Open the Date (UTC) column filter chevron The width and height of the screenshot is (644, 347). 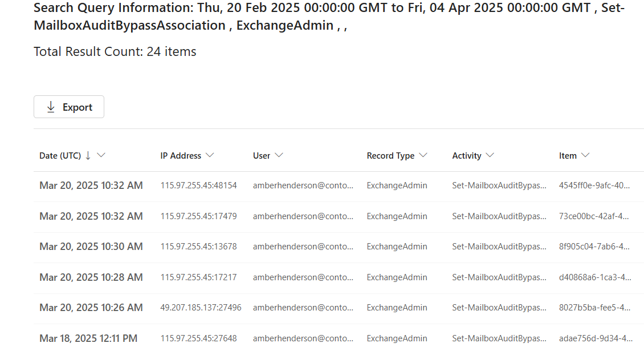click(x=101, y=155)
